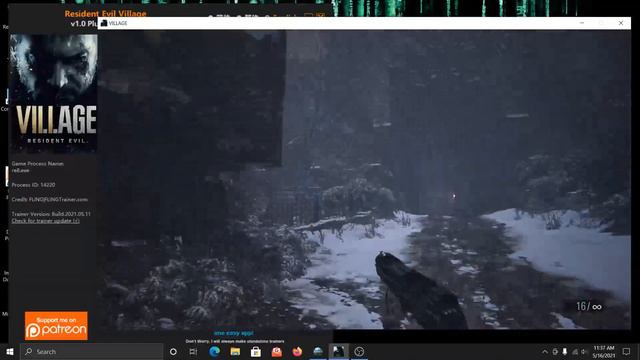
Task: Click the standalone trainers message at bottom
Action: pos(235,341)
